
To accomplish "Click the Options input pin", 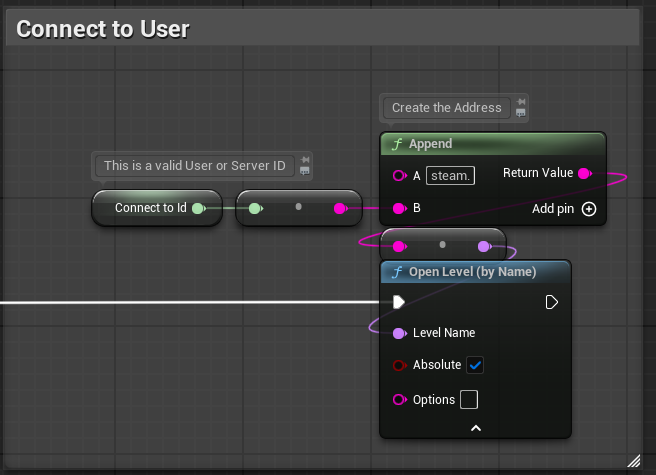I will [x=400, y=400].
